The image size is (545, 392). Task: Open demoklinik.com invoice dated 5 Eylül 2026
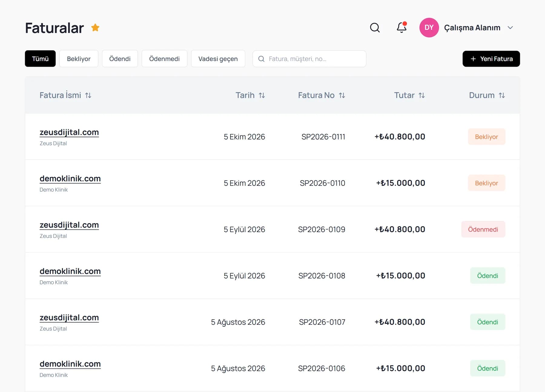[70, 271]
